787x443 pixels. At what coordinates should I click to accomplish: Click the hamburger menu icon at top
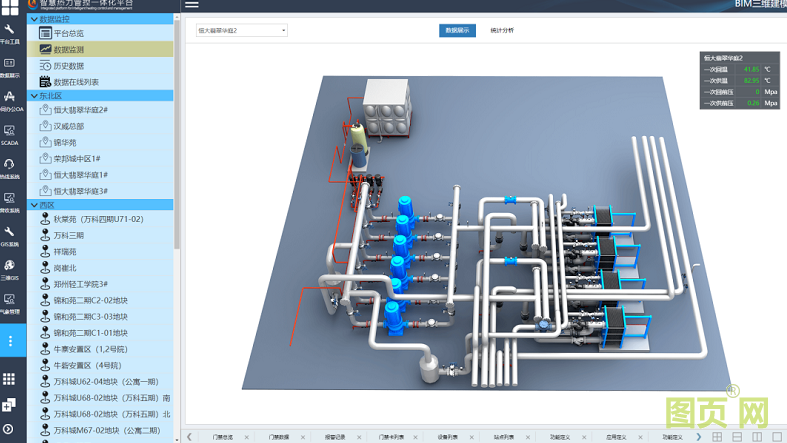[x=191, y=5]
